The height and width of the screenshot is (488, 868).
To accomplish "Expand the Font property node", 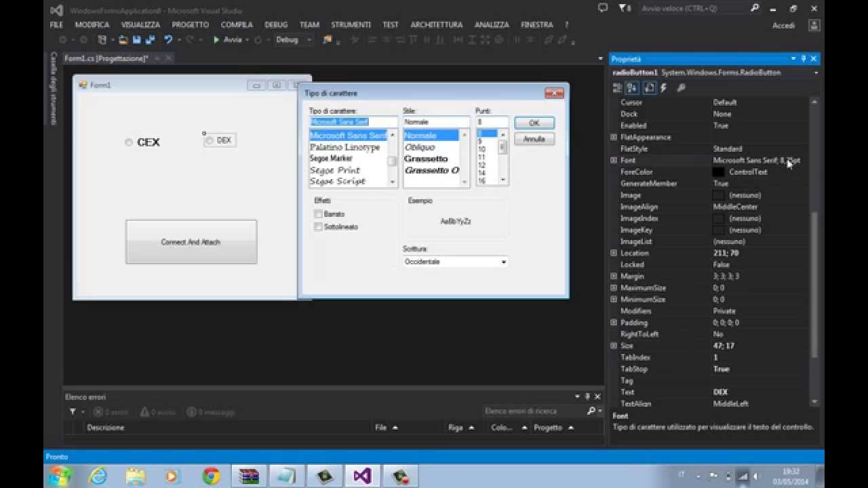I will pyautogui.click(x=614, y=161).
